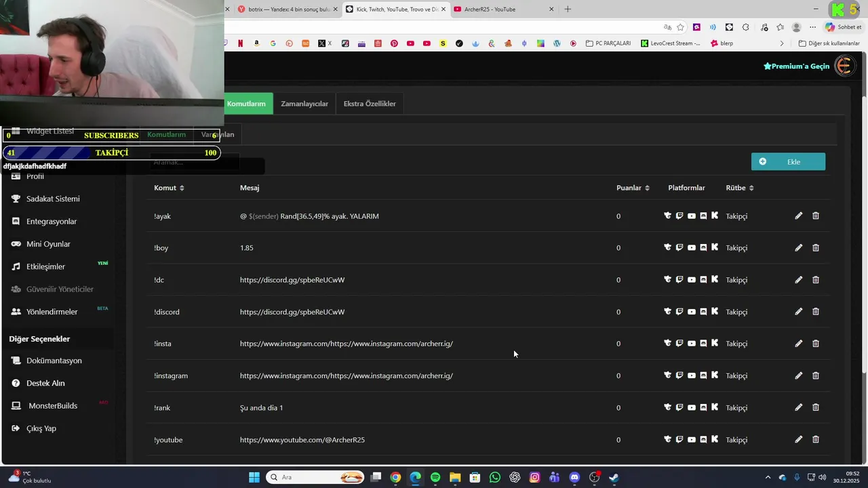The width and height of the screenshot is (868, 488).
Task: Click the Windows taskbar search box
Action: (315, 477)
